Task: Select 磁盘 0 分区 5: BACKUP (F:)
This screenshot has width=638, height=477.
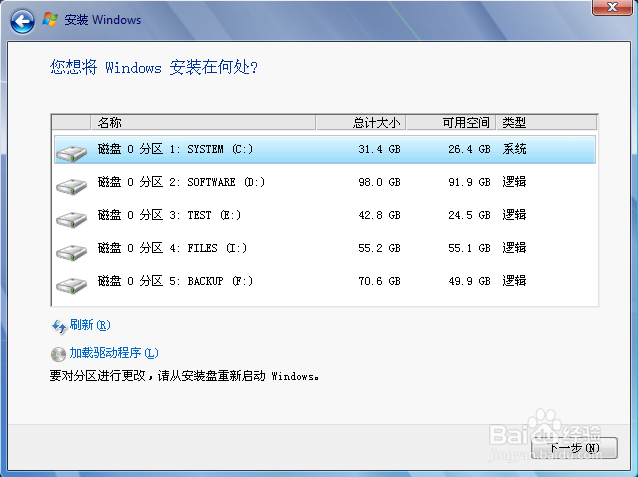Action: [x=325, y=281]
